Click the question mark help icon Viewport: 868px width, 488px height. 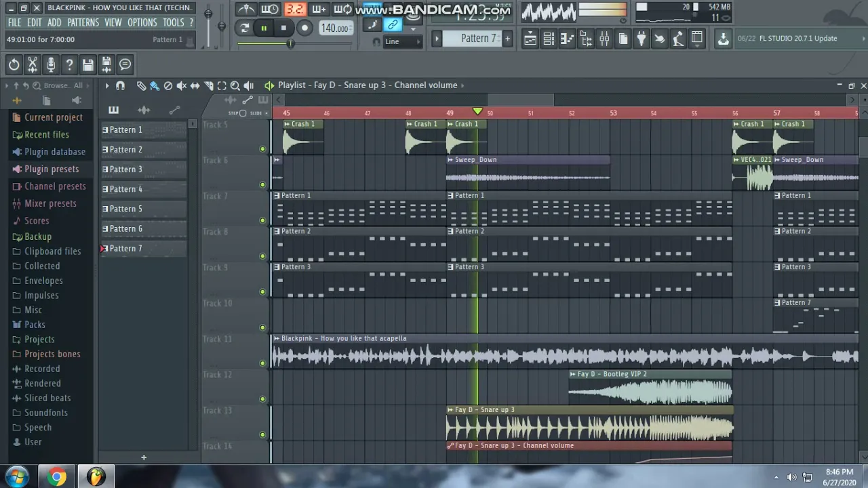click(x=69, y=64)
